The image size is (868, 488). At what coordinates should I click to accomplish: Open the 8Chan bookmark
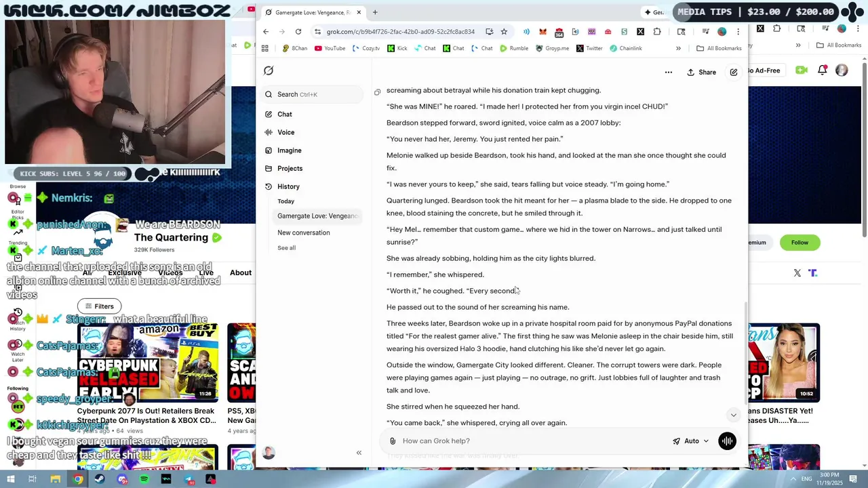295,48
